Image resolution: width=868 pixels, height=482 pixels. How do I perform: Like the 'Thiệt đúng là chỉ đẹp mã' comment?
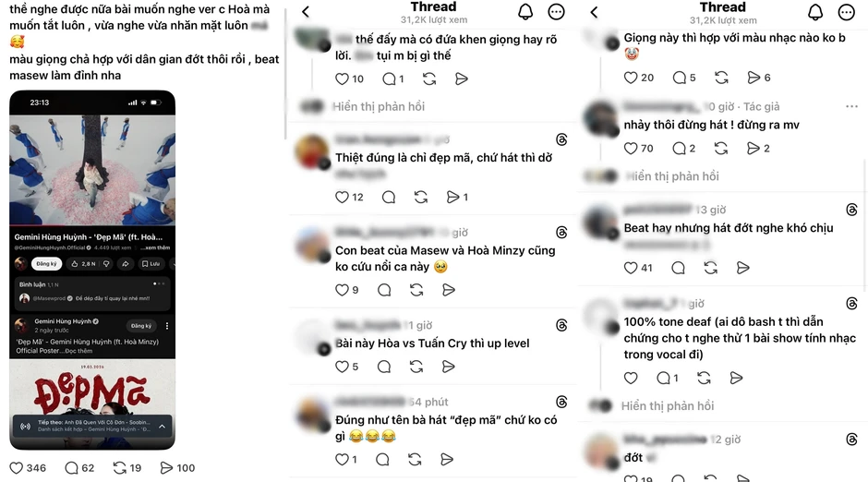tap(342, 197)
